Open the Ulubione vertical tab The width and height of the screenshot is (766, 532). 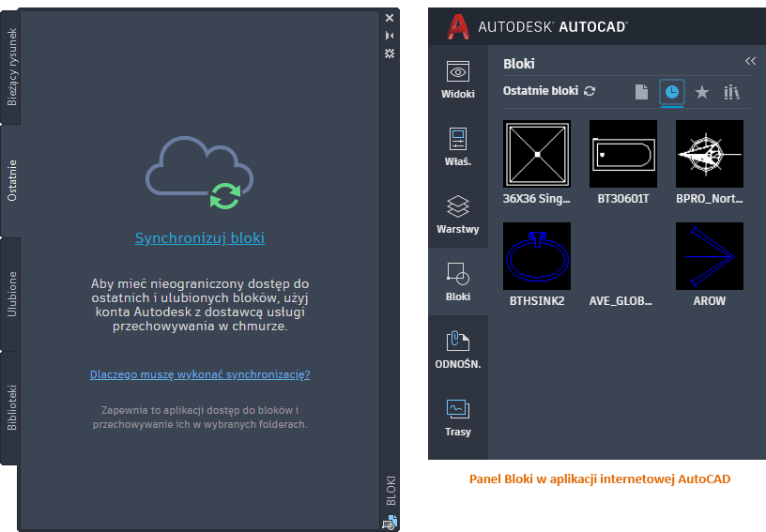click(10, 295)
